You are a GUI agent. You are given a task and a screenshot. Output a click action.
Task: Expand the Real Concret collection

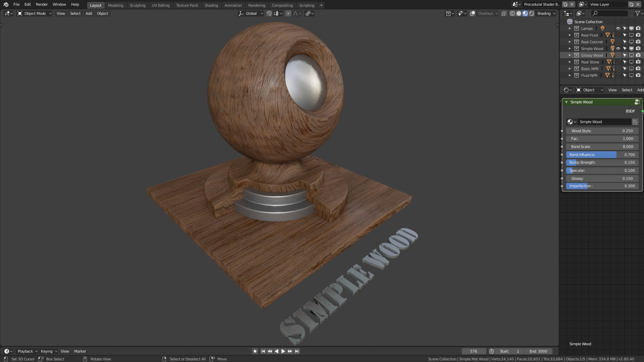tap(570, 41)
